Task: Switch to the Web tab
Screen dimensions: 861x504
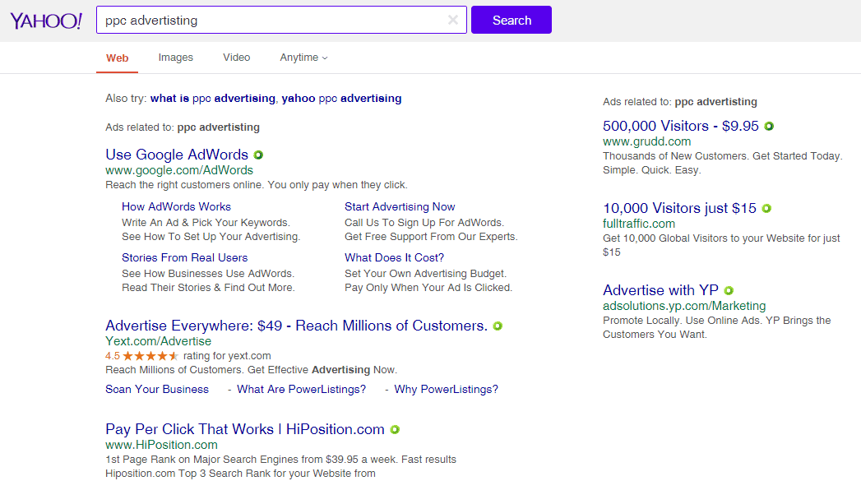Action: pyautogui.click(x=117, y=58)
